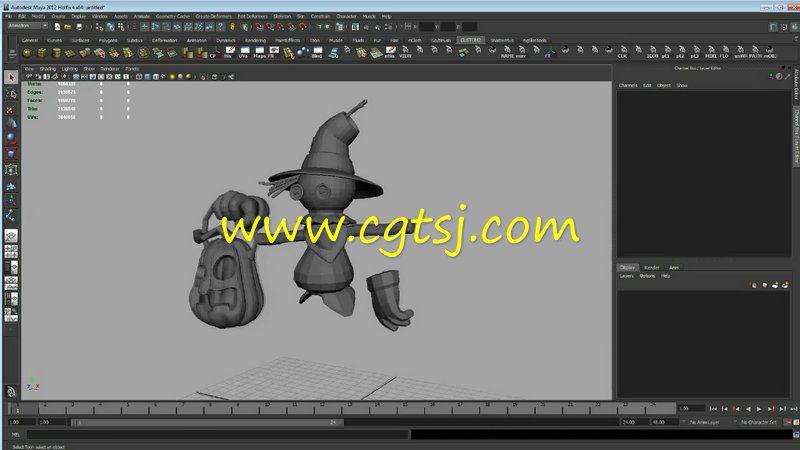Toggle the lock selection padlock icon
Viewport: 800px width, 450px height.
[233, 27]
